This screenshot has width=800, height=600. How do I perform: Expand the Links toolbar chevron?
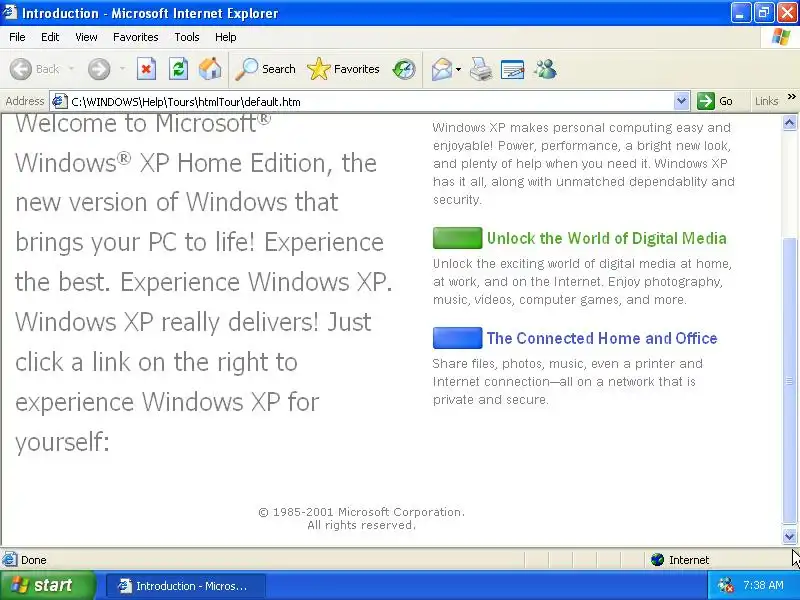(x=791, y=96)
